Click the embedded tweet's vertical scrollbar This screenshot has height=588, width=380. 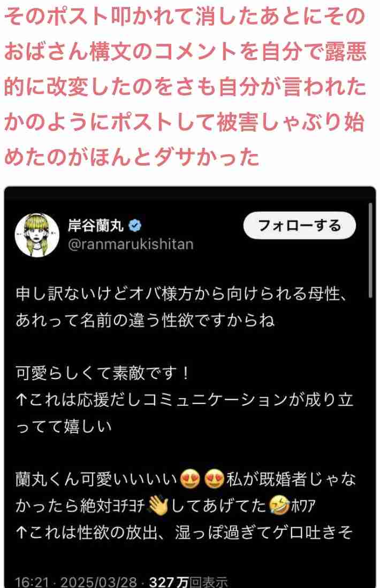(x=370, y=250)
